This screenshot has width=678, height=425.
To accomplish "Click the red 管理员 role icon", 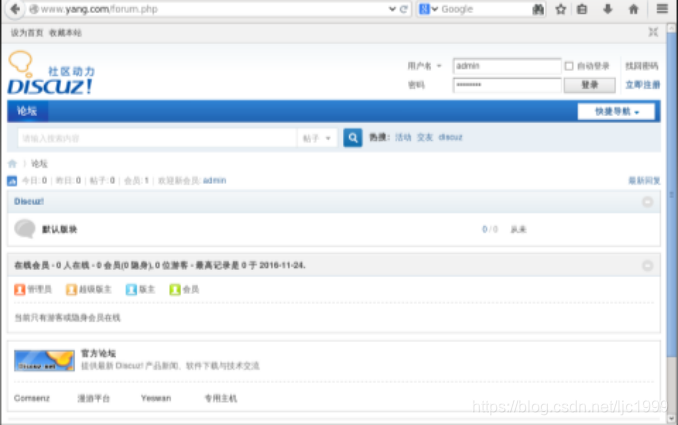I will pos(19,289).
